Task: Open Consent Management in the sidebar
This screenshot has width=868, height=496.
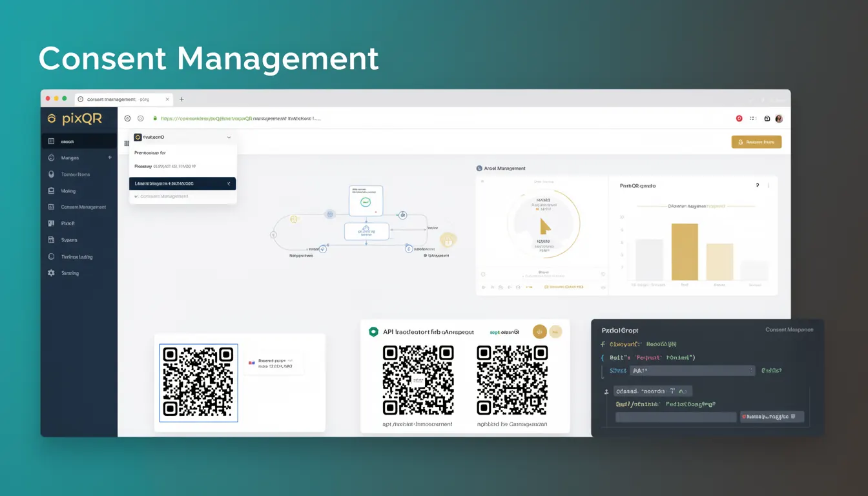Action: click(79, 207)
